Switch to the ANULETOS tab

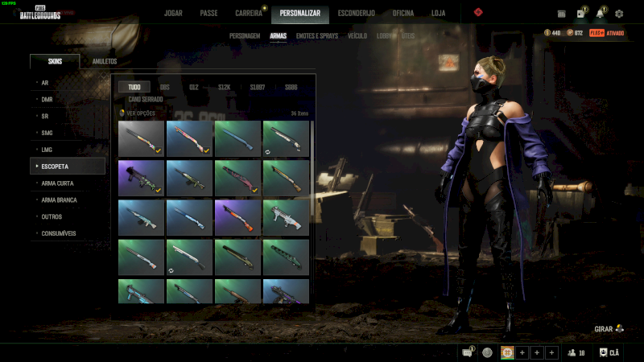105,61
